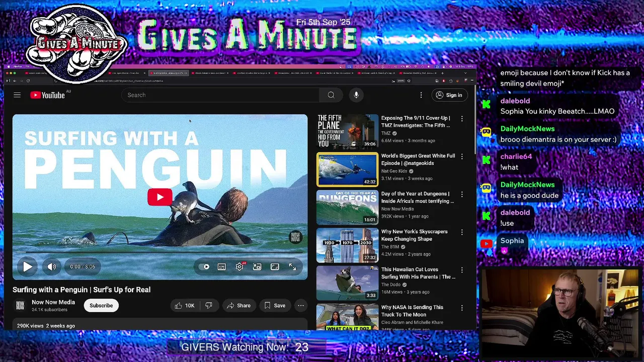This screenshot has height=362, width=644.
Task: Click The Dodo channel name
Action: (392, 285)
